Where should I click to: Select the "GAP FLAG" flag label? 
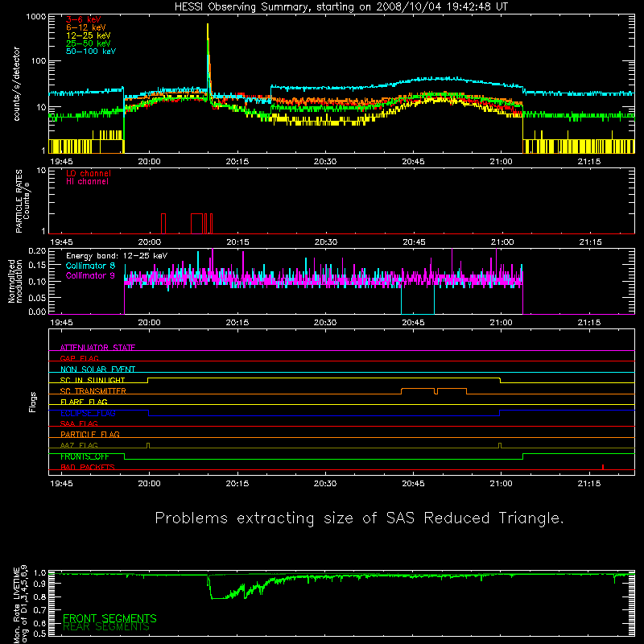tap(79, 358)
